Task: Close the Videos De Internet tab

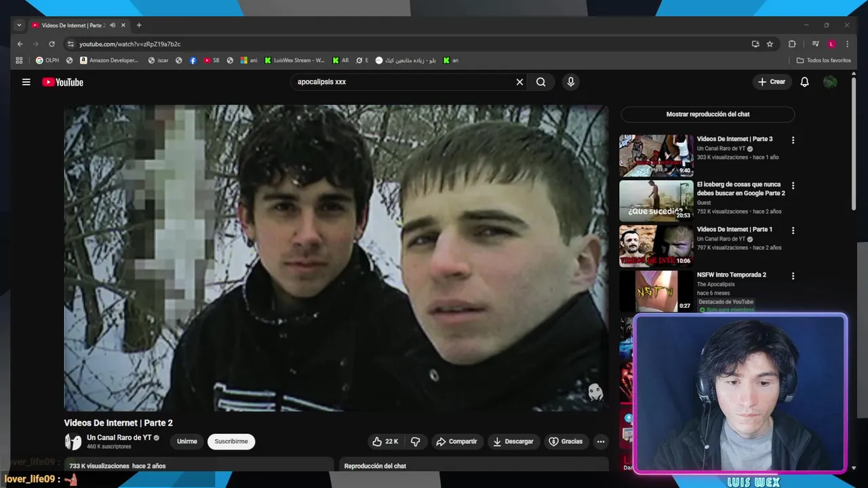Action: pos(123,25)
